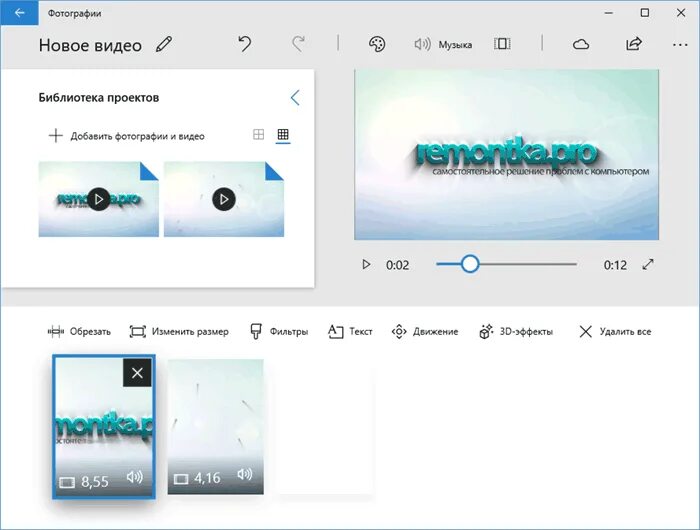700x530 pixels.
Task: Switch library to large tile view
Action: click(x=258, y=134)
